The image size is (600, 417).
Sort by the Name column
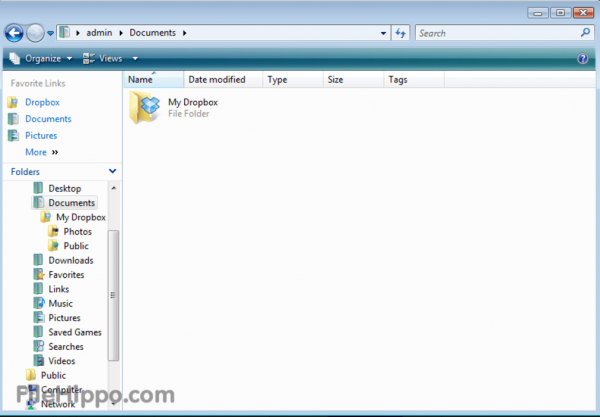[x=153, y=80]
